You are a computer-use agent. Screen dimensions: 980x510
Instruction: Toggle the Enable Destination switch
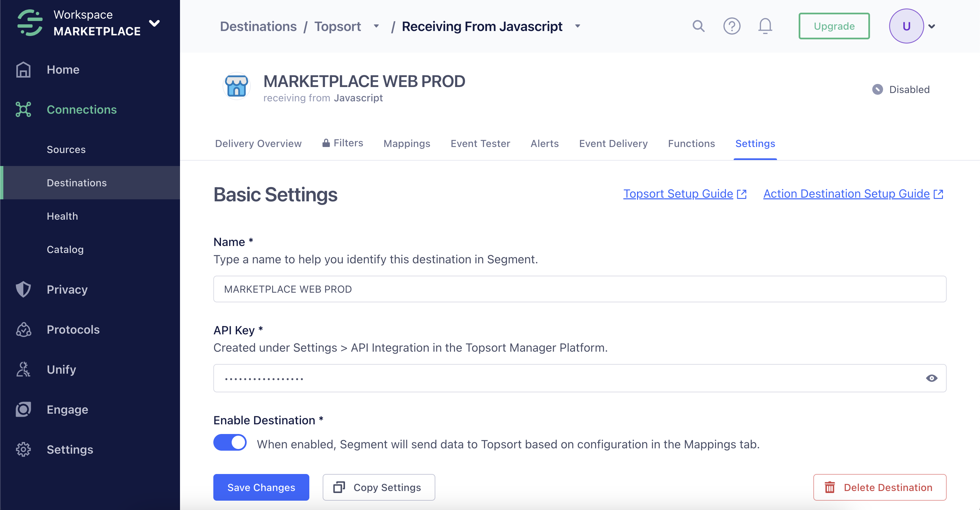coord(230,443)
